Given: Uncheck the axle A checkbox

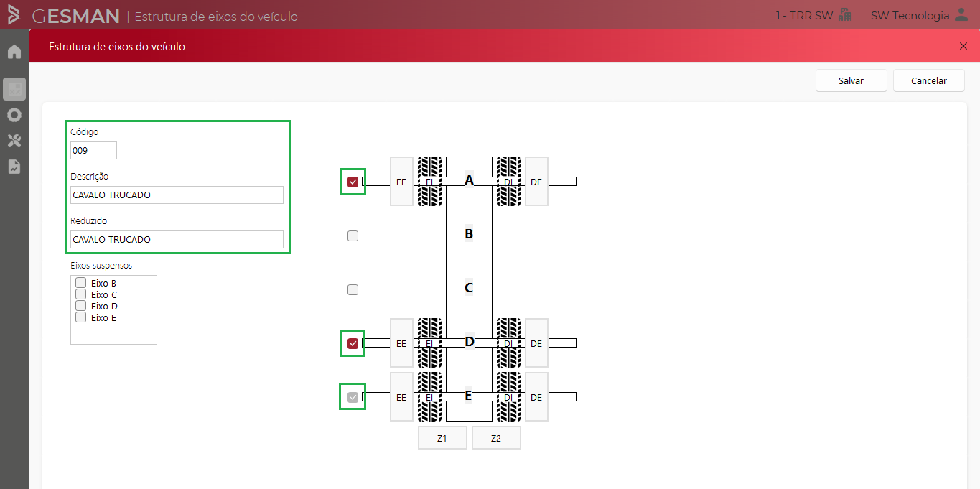Looking at the screenshot, I should 353,182.
